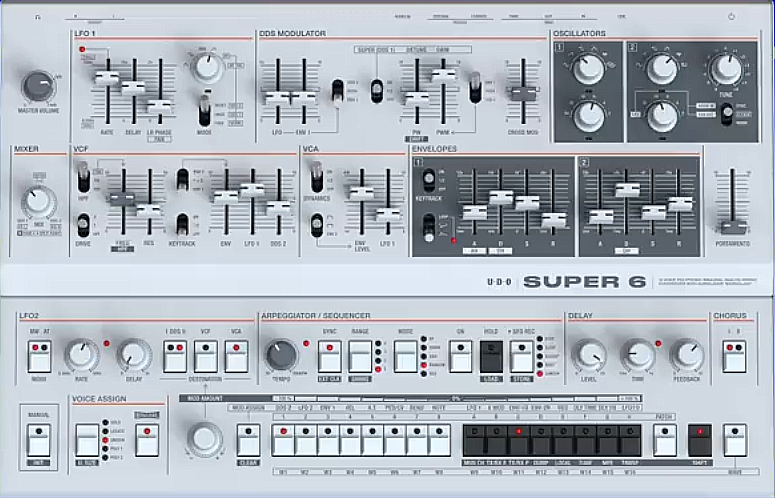Screen dimensions: 775x498
Task: Click the Envelope 2 Decay slider handle
Action: pyautogui.click(x=627, y=190)
